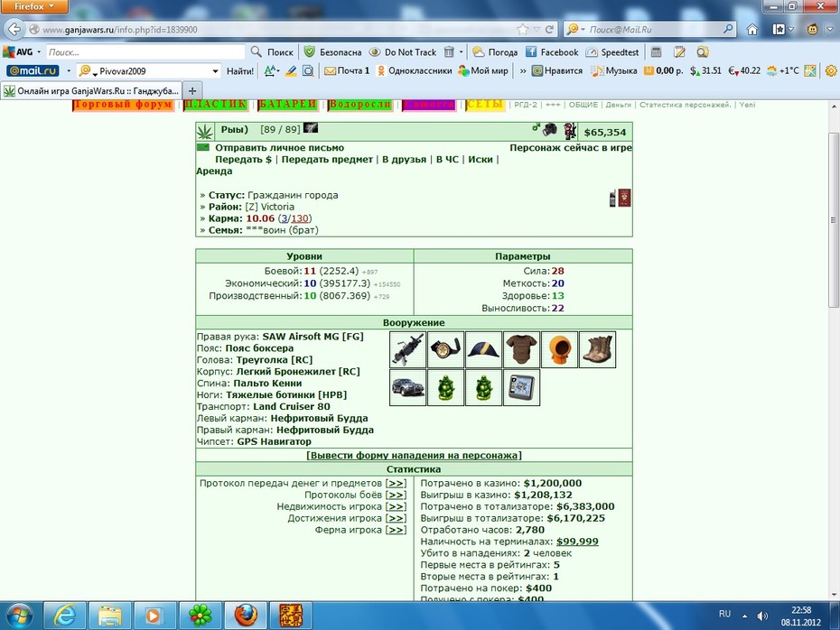Open the Недвижимость игрока [>>] link
This screenshot has height=630, width=840.
[x=396, y=507]
